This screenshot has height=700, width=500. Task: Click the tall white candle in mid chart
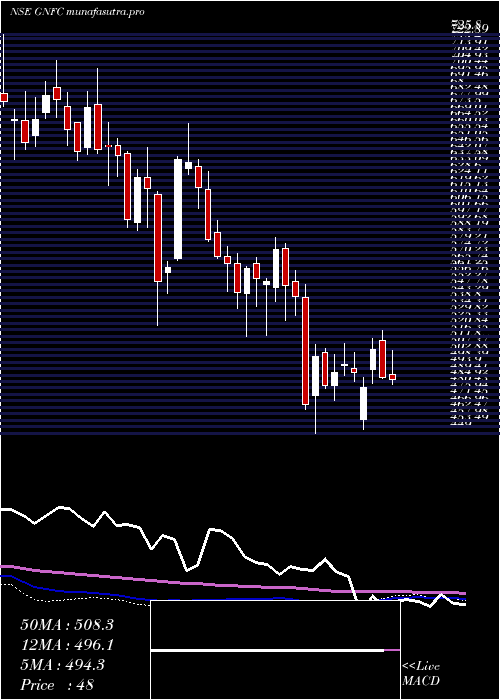tap(178, 209)
